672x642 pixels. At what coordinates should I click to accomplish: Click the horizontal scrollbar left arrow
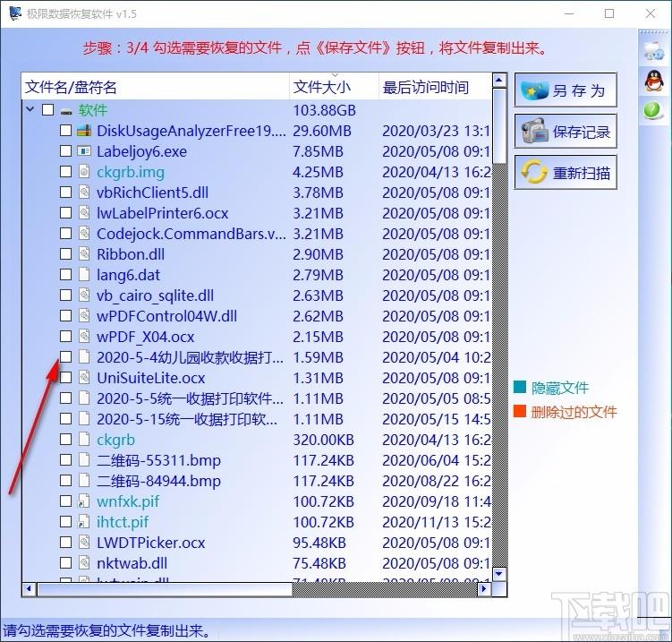[30, 589]
